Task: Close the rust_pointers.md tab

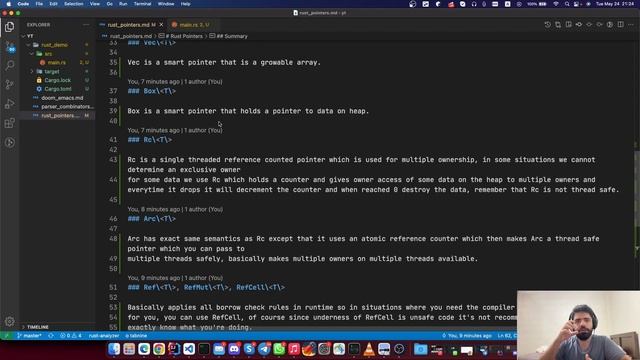Action: [x=161, y=25]
